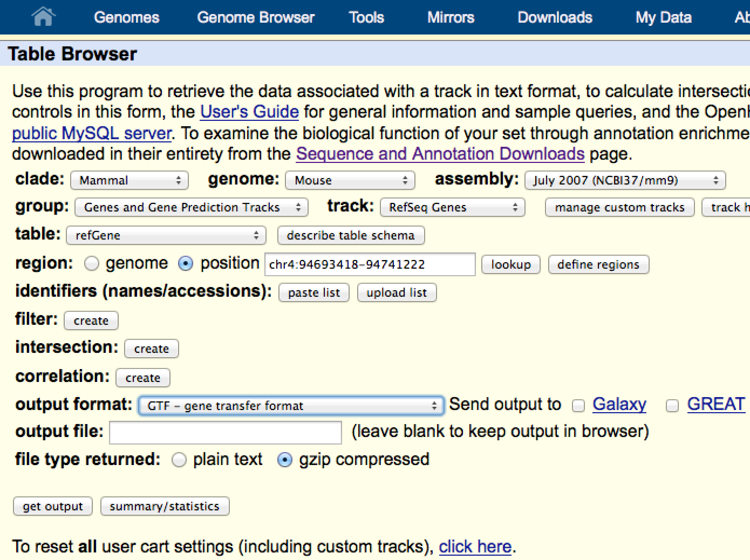This screenshot has width=750, height=560.
Task: Click create button next to intersection
Action: click(152, 349)
